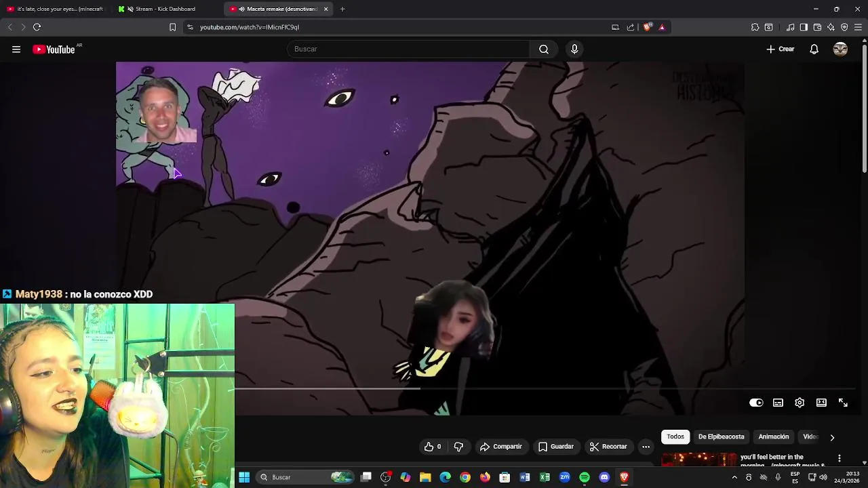Open a new browser tab with plus
The height and width of the screenshot is (488, 868).
click(342, 9)
